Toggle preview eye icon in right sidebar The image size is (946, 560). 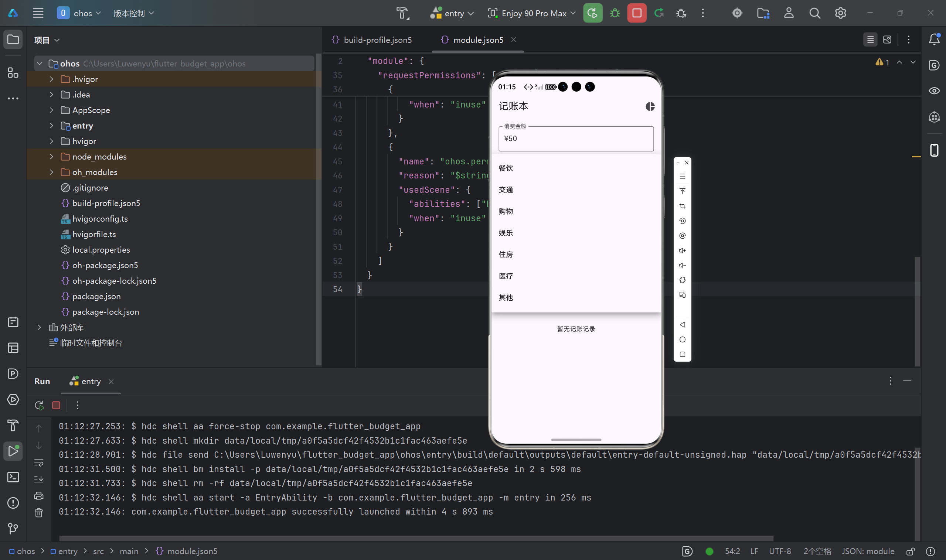coord(934,91)
